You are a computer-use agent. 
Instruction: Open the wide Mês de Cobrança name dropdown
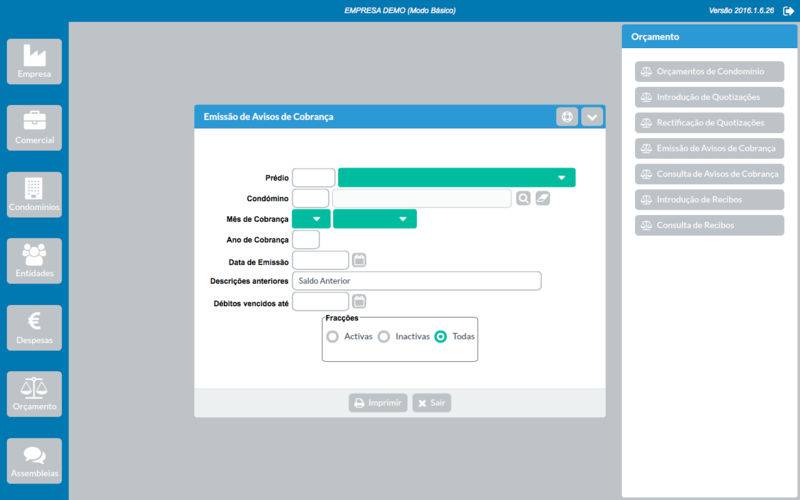coord(375,219)
